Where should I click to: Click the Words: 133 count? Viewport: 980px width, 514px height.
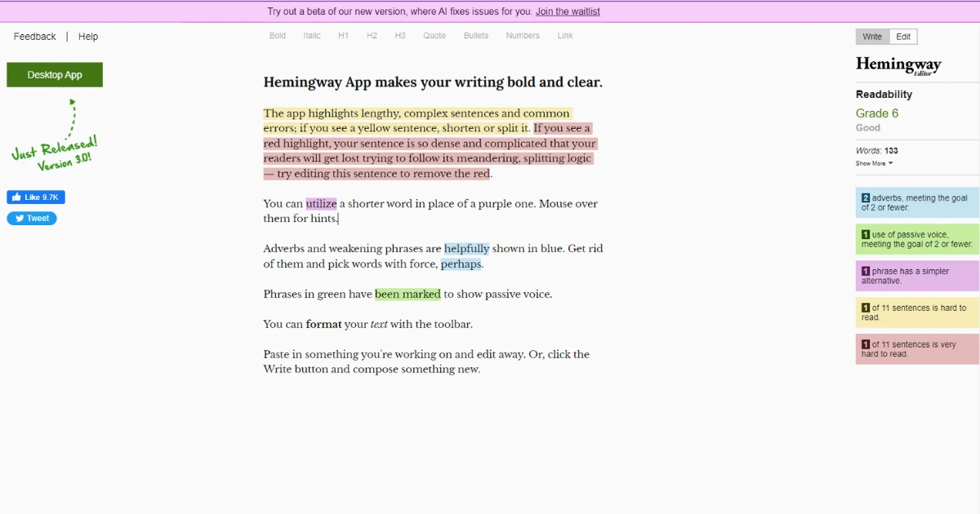pos(877,151)
